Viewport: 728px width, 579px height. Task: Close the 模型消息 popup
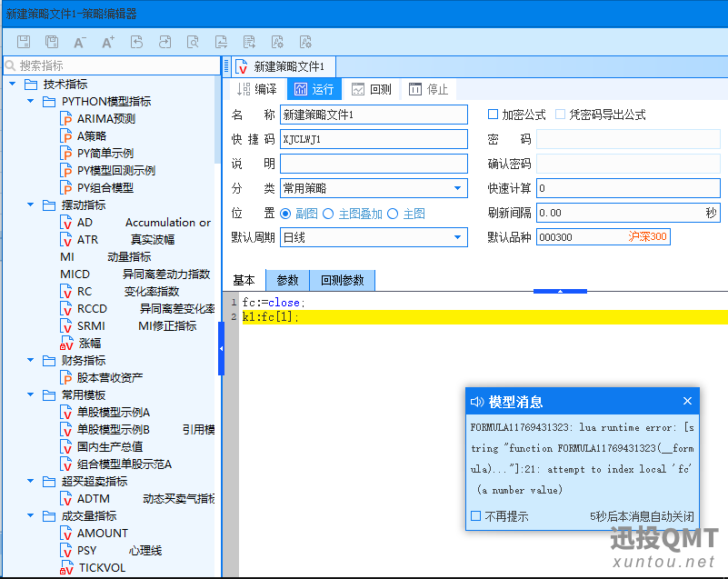click(687, 402)
